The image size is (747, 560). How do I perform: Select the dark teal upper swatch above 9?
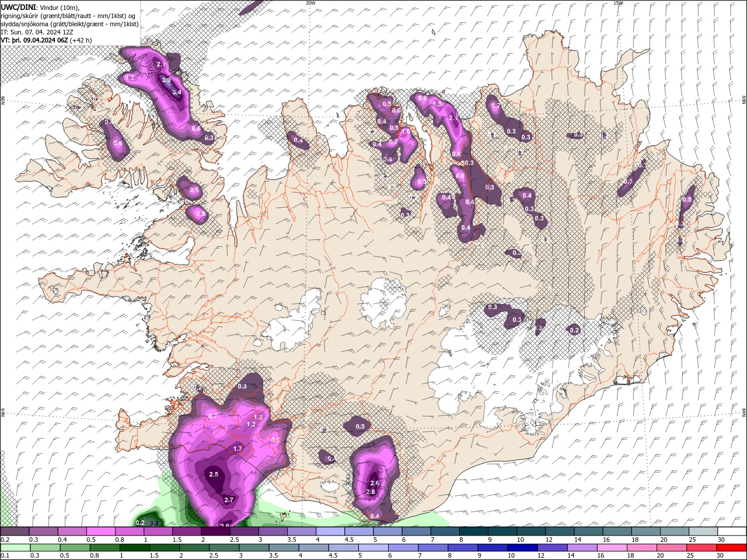click(x=502, y=531)
